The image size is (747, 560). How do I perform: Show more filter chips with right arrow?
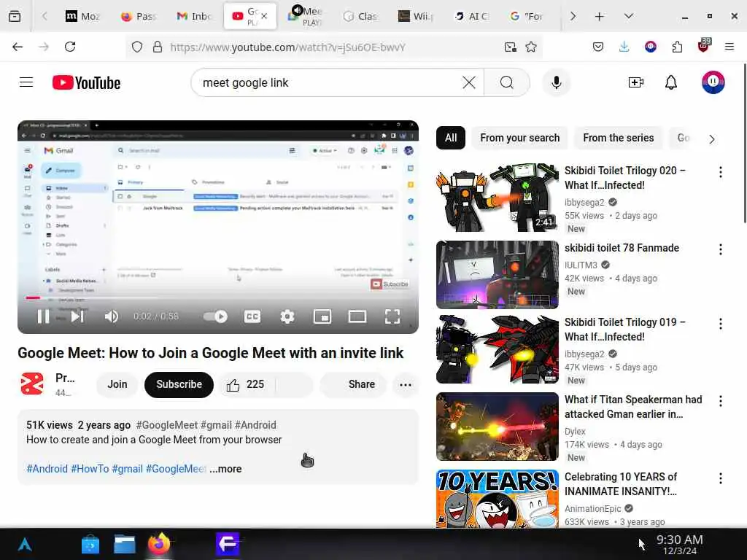coord(712,139)
